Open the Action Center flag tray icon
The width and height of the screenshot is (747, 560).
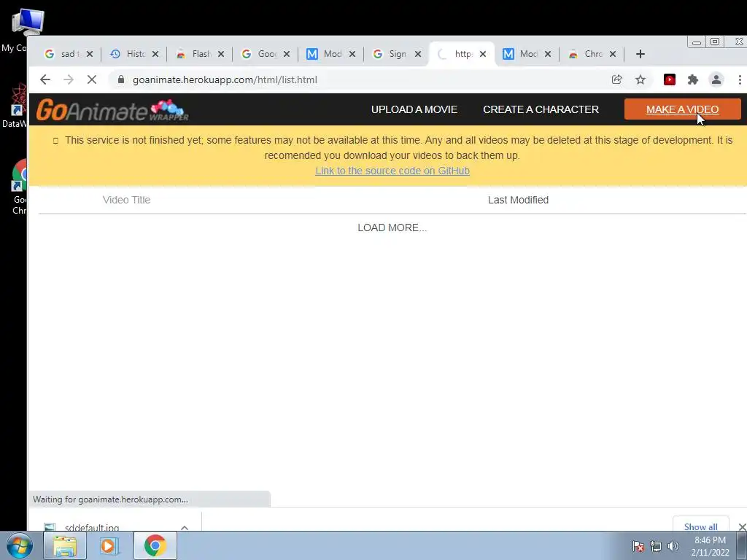pos(638,546)
